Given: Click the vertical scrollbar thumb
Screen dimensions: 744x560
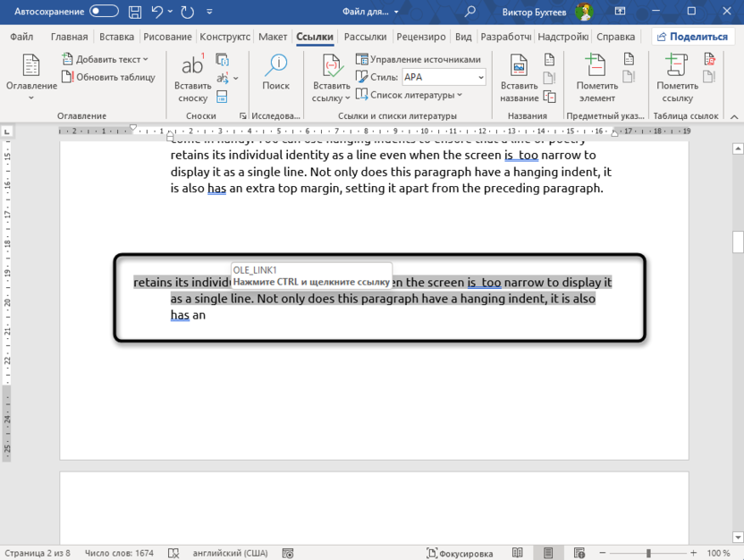Looking at the screenshot, I should pos(738,242).
